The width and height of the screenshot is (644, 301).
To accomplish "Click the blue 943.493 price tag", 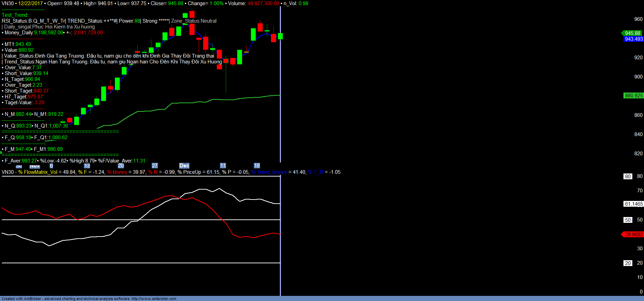I will pos(633,39).
